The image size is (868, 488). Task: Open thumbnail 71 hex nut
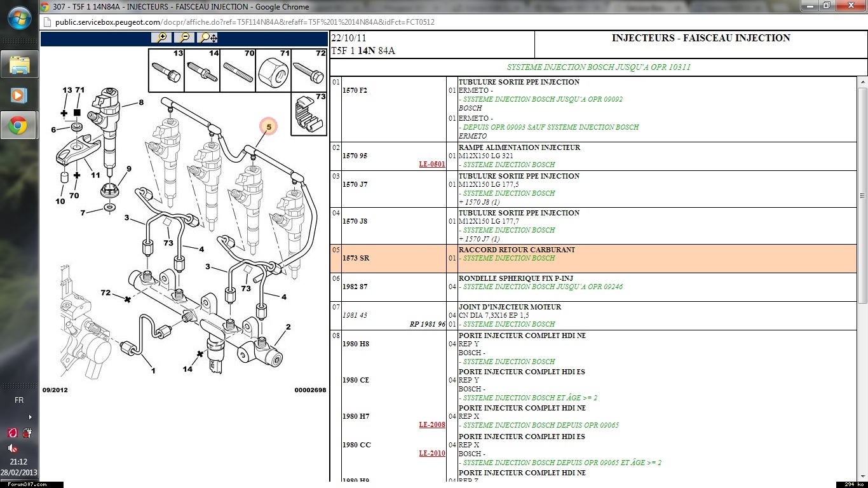click(273, 70)
